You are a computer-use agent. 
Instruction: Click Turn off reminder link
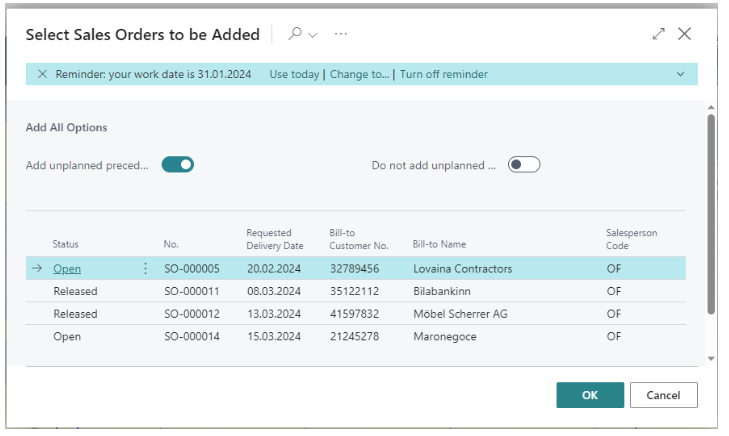tap(444, 74)
